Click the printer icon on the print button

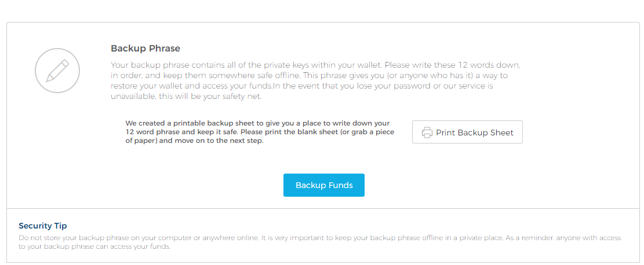[427, 132]
